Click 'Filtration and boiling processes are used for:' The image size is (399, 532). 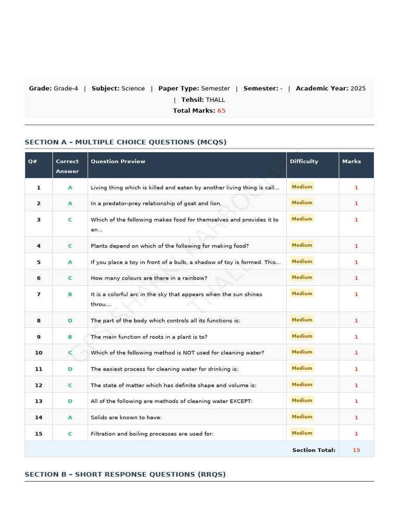click(152, 434)
